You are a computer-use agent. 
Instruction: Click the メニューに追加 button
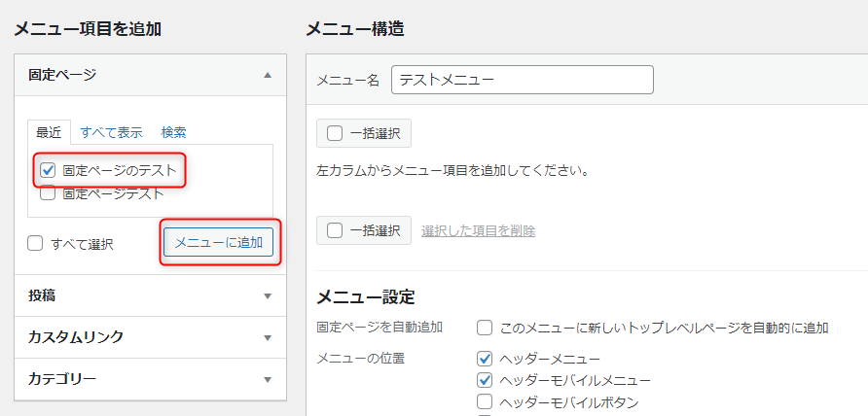coord(219,242)
